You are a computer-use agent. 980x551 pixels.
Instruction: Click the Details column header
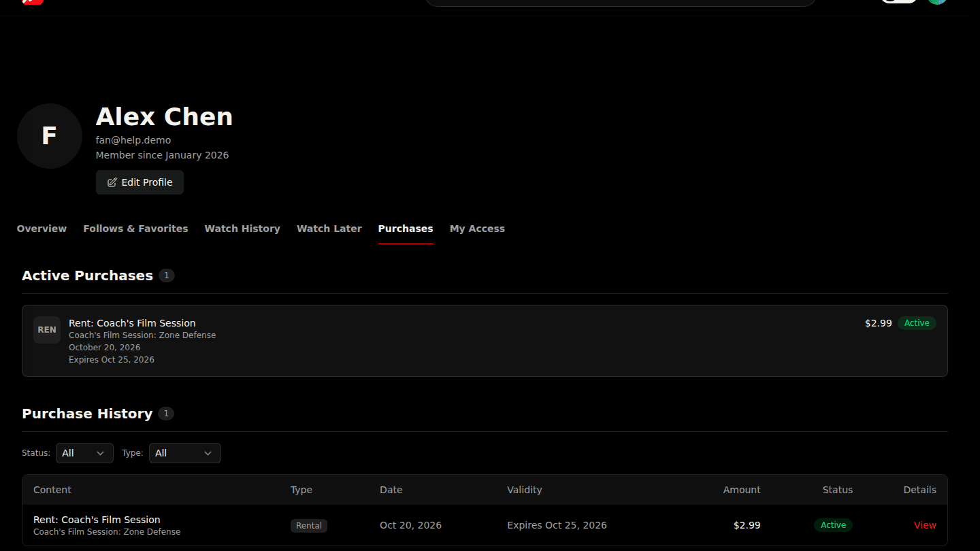920,490
